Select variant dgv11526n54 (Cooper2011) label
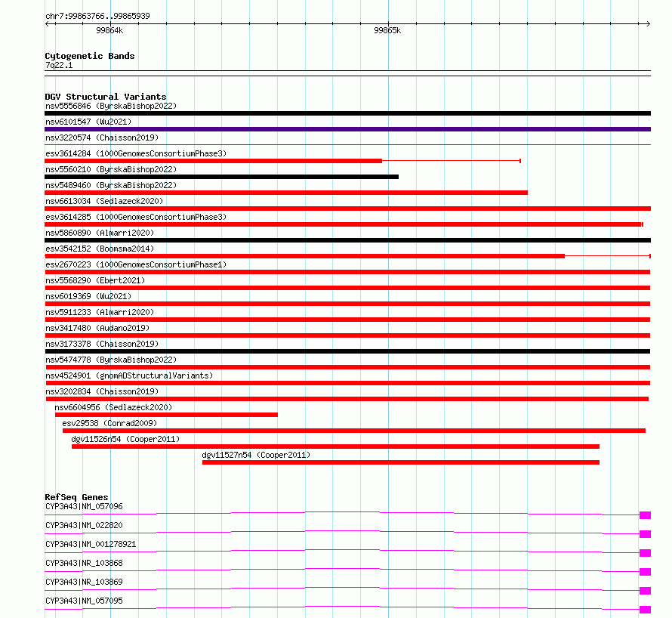The height and width of the screenshot is (618, 672). pos(125,439)
